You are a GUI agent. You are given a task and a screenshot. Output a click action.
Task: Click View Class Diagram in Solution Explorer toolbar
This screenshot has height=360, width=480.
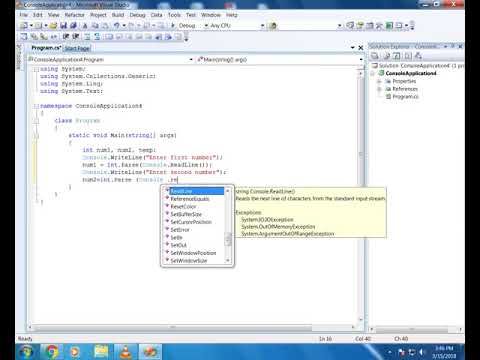(x=418, y=56)
